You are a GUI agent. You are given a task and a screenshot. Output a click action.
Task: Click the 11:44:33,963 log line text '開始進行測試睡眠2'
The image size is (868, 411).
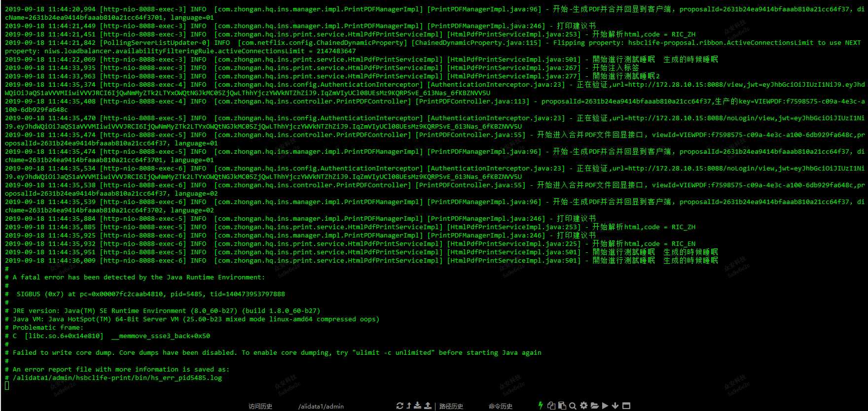click(626, 76)
